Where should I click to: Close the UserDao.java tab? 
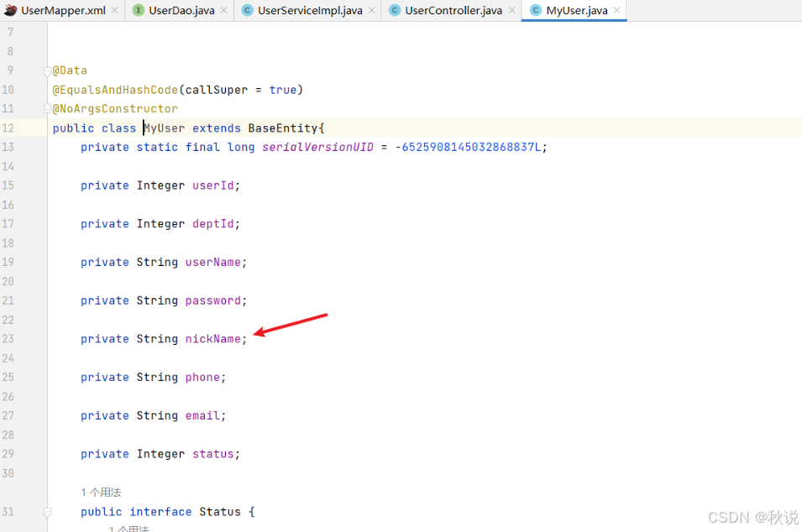pyautogui.click(x=223, y=10)
